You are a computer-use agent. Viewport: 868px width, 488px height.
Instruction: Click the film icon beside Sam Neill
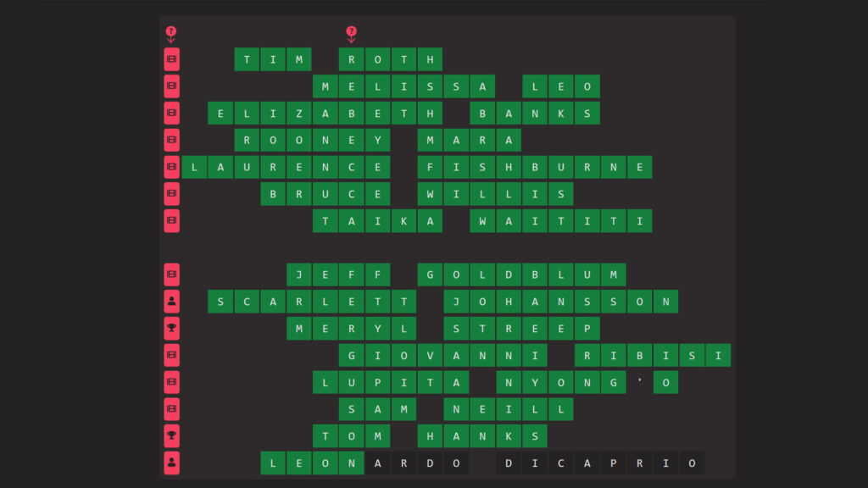(x=172, y=409)
